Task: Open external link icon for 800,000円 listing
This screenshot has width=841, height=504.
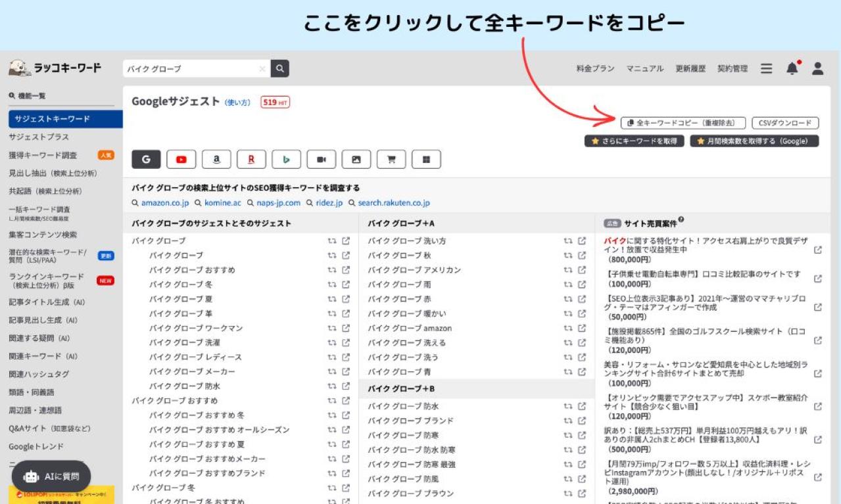Action: coord(818,250)
